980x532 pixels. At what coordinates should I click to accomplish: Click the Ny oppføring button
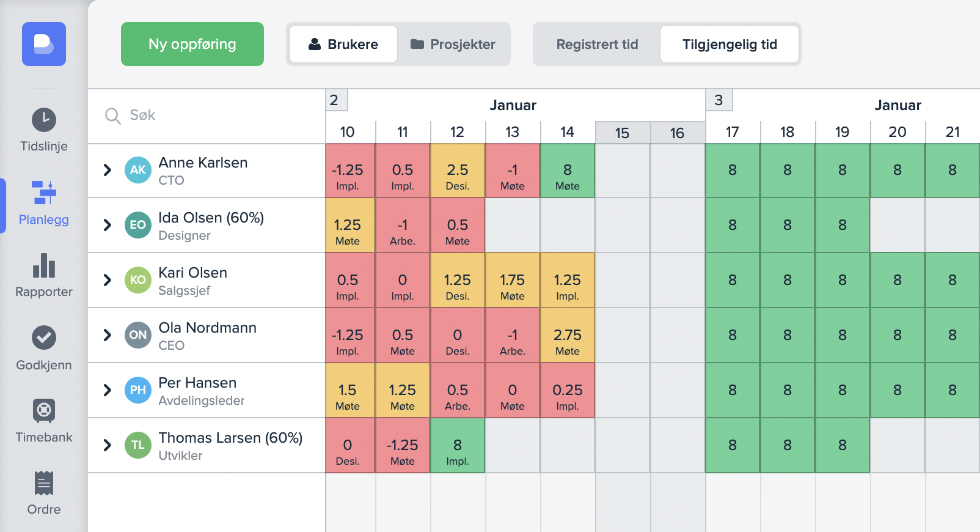(x=192, y=44)
